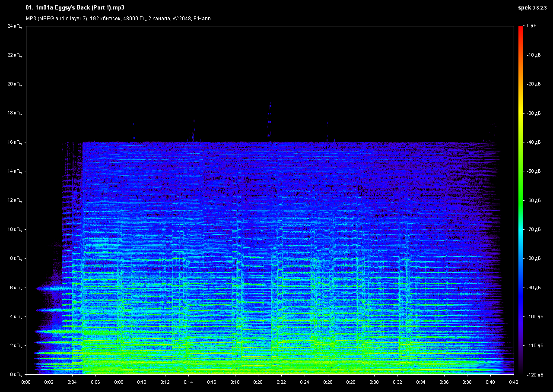Viewport: 553px width, 392px height.
Task: Click the 0 дБ label on color scale
Action: click(531, 26)
